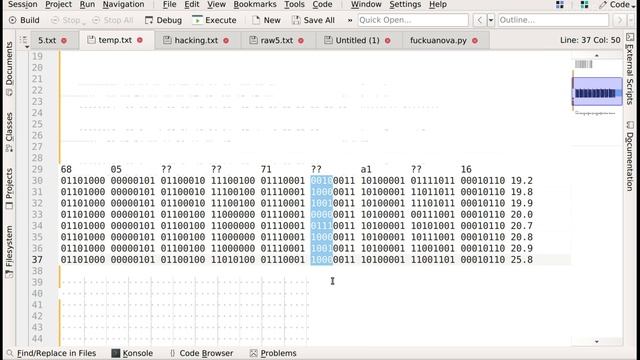Click the Debug toolbar button

coord(163,20)
